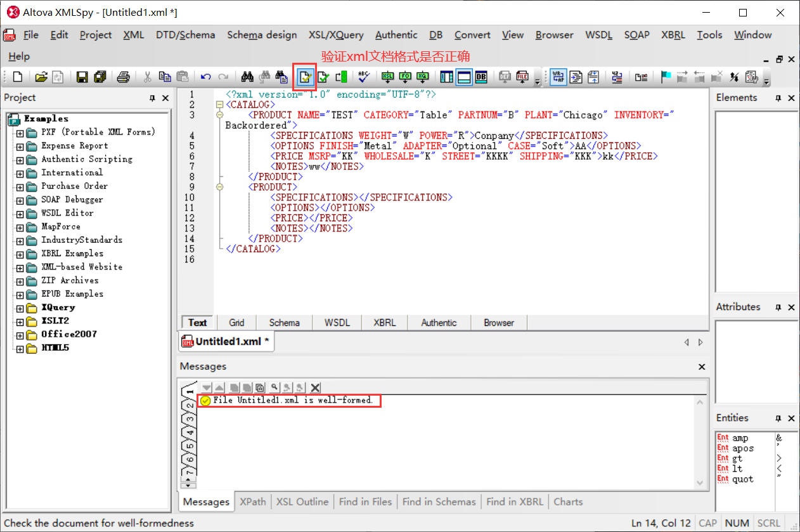Execute the XQuery tool
Image resolution: width=800 pixels, height=532 pixels.
pyautogui.click(x=423, y=77)
